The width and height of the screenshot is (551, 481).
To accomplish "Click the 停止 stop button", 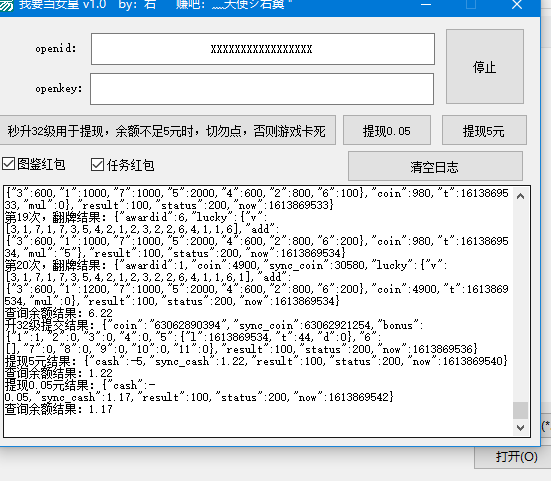I will click(x=485, y=67).
